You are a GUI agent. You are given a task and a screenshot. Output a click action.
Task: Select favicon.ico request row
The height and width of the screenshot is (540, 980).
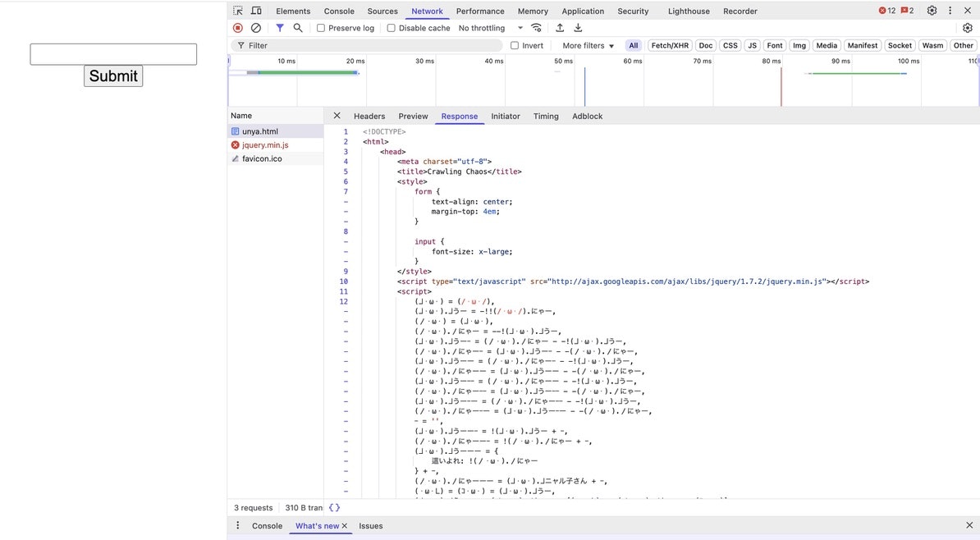276,158
